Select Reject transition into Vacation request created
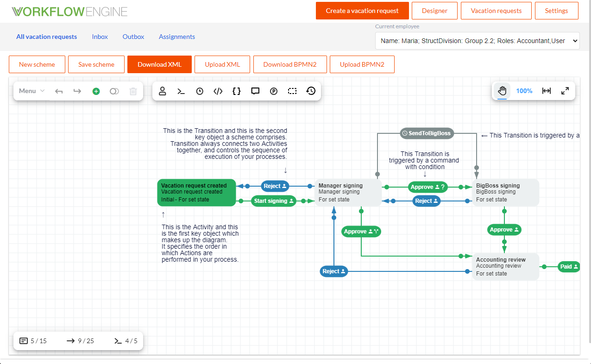The image size is (591, 364). (x=275, y=186)
